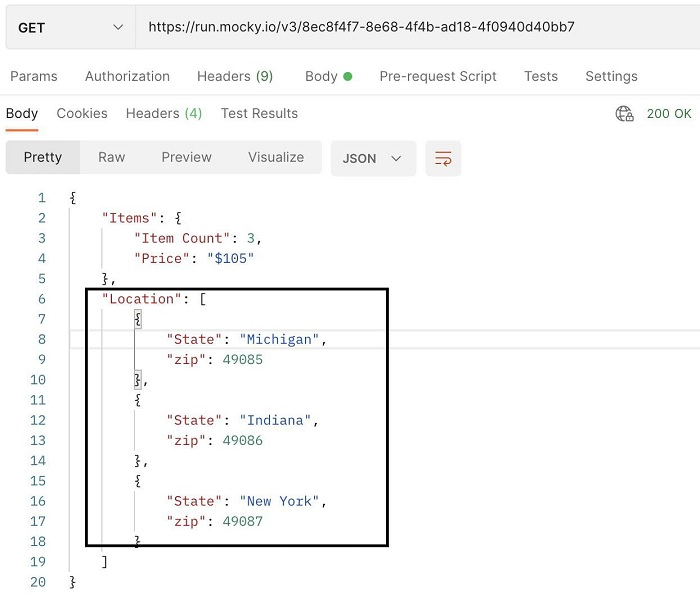Click the 200 OK status label
Screen dimensions: 700x600
click(x=670, y=114)
